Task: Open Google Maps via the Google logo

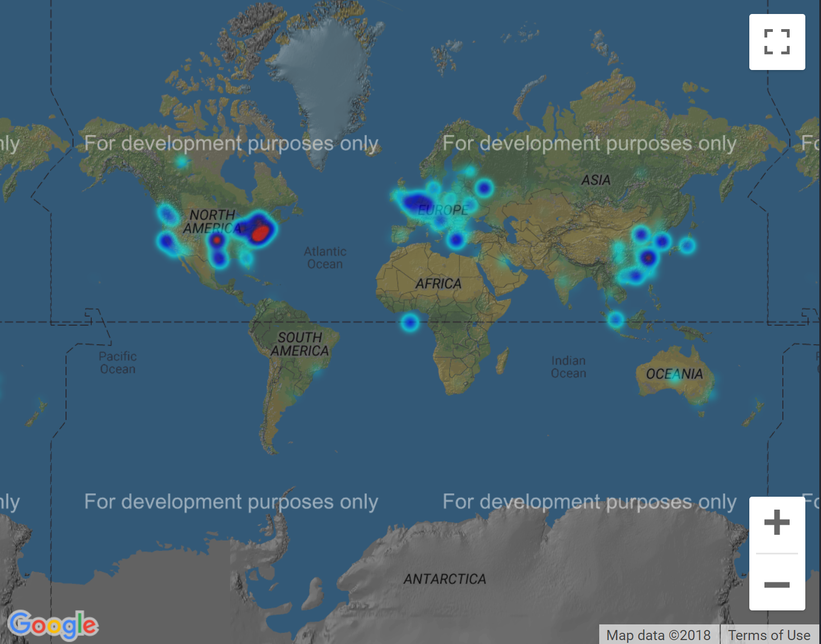Action: pos(53,624)
